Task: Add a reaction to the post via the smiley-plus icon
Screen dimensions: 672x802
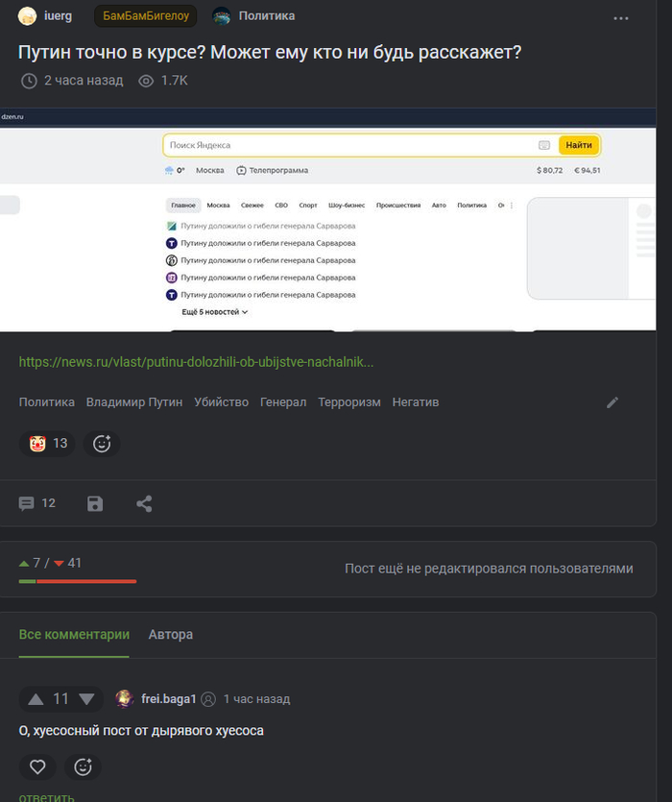Action: point(102,444)
